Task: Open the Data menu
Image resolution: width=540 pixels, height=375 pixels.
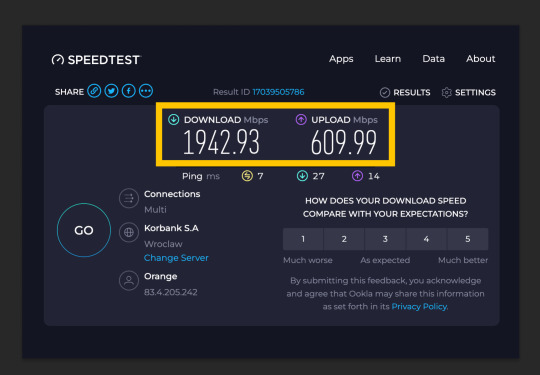Action: coord(434,59)
